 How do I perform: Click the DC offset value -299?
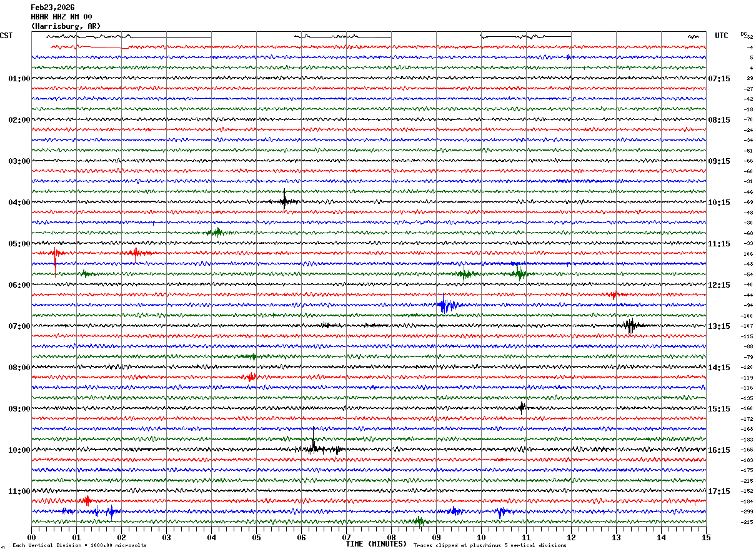(x=747, y=511)
